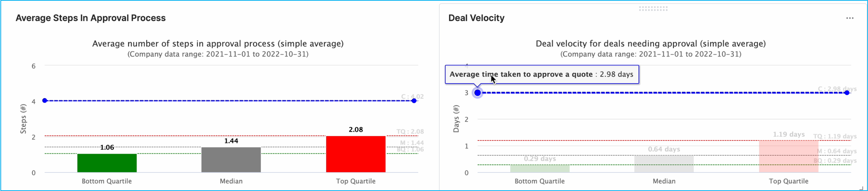Click the Bottom Quartile axis label in Steps chart
The height and width of the screenshot is (191, 868).
pos(106,181)
